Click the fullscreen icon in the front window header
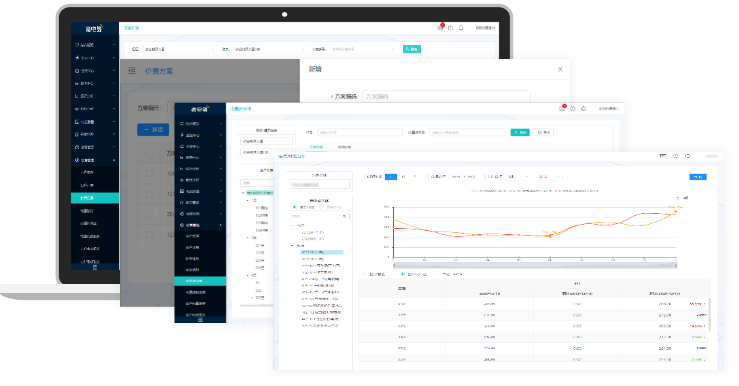The width and height of the screenshot is (739, 386). [x=663, y=156]
